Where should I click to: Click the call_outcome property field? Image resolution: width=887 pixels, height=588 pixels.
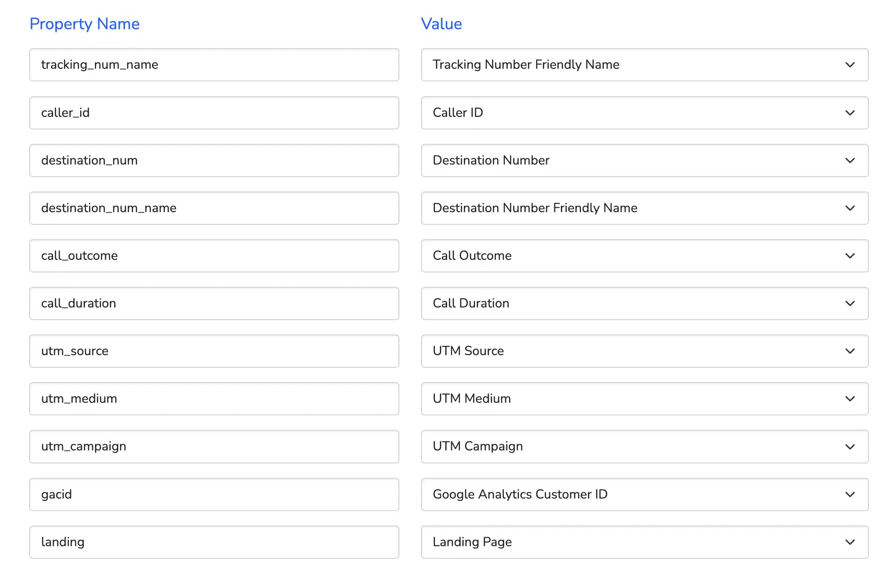pos(214,256)
